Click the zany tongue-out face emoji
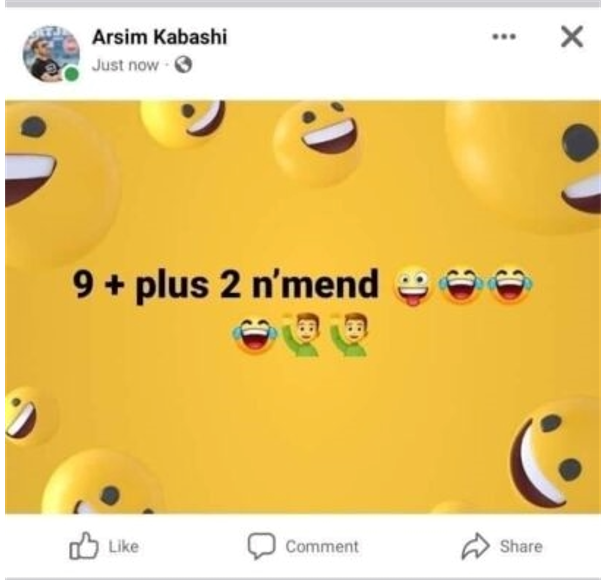 click(412, 285)
